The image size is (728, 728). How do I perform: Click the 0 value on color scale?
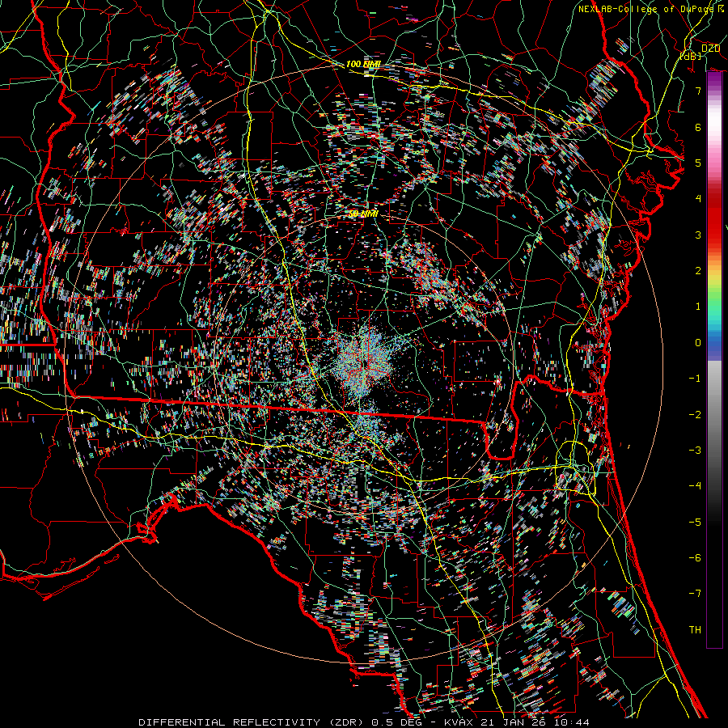[x=698, y=343]
